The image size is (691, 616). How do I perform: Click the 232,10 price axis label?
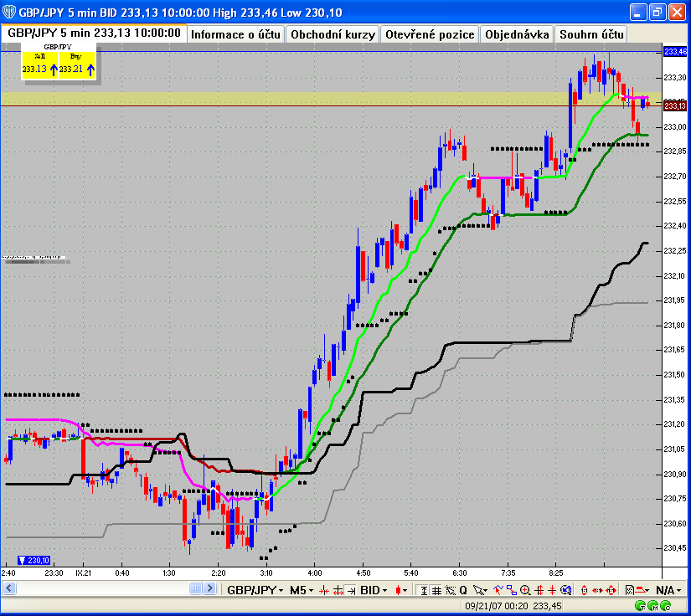coord(675,275)
